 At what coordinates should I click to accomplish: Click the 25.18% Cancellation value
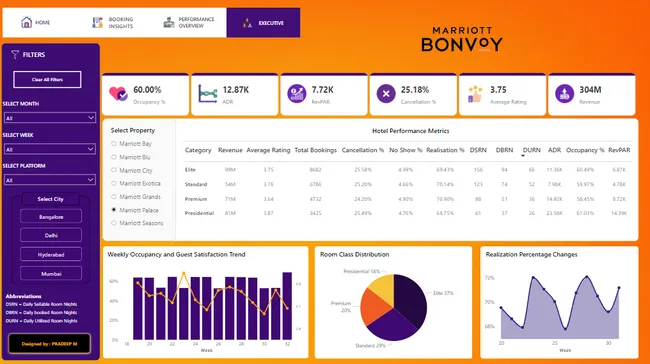(415, 90)
